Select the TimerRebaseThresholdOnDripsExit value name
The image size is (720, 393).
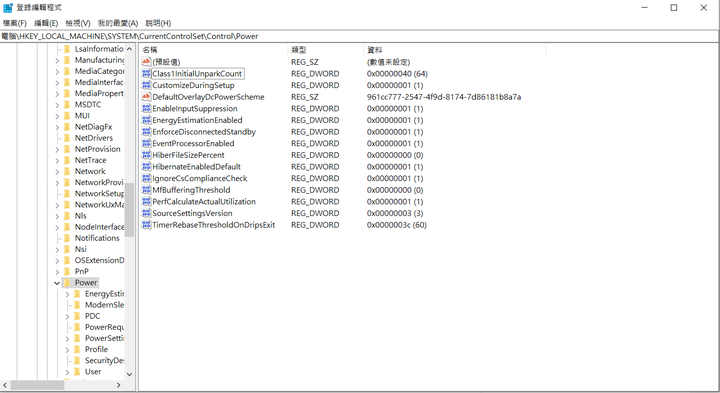[x=214, y=225]
